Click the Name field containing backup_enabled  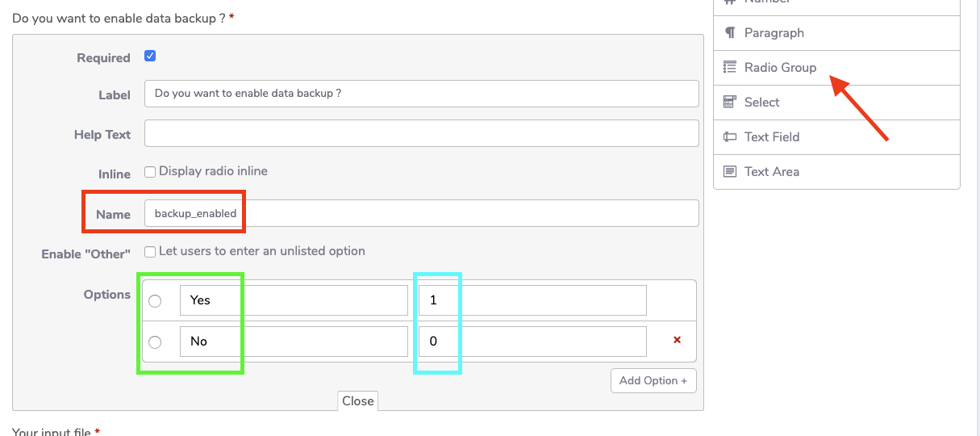pyautogui.click(x=421, y=214)
